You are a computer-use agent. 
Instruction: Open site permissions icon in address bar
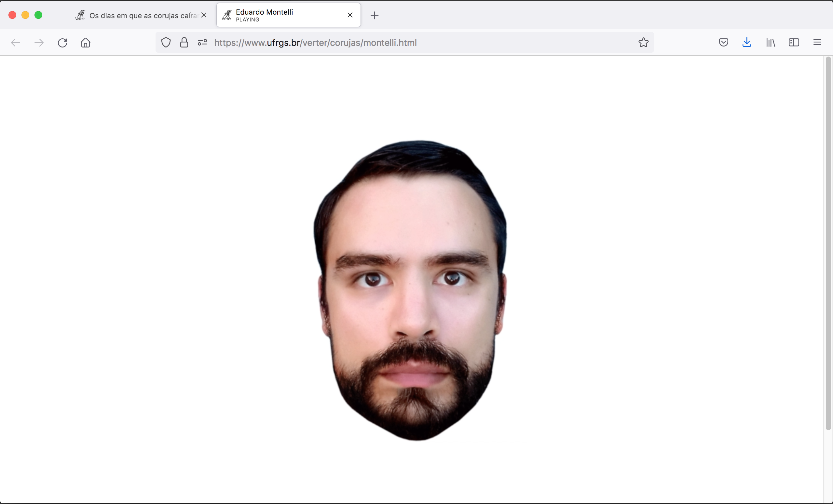click(x=202, y=43)
